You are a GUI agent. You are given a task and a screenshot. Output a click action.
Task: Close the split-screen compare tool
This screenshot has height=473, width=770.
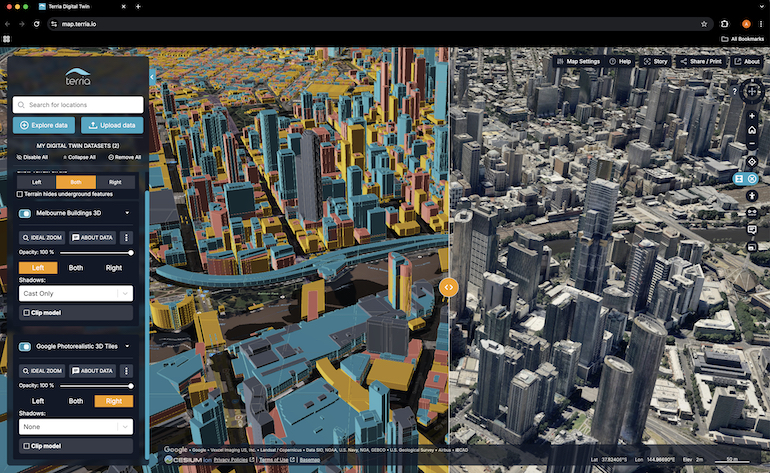pos(752,179)
